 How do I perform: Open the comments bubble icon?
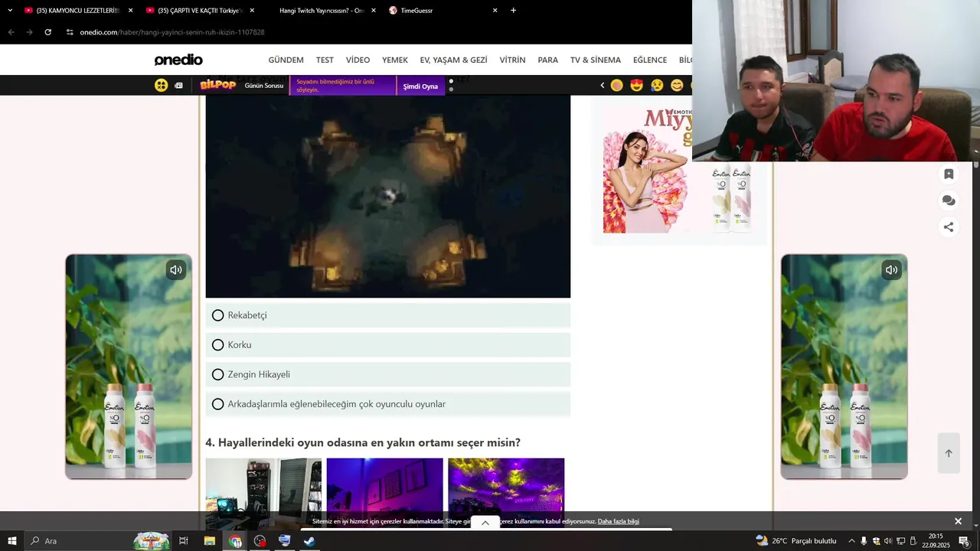pos(949,201)
